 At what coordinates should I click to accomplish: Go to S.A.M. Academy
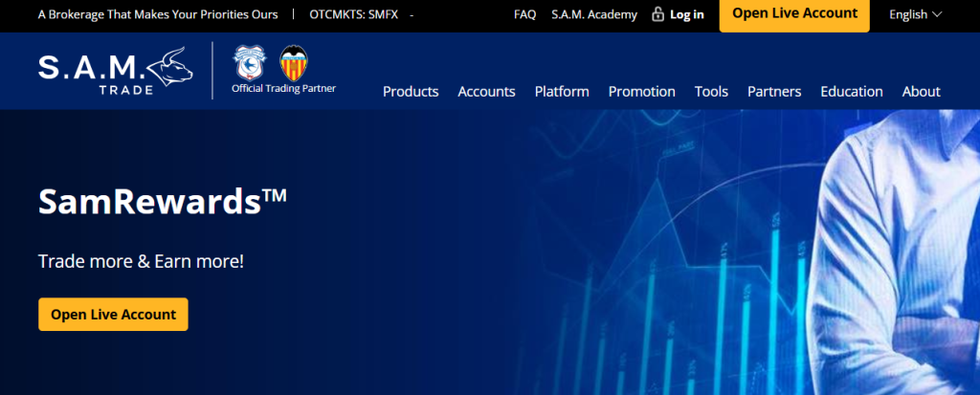pos(594,14)
